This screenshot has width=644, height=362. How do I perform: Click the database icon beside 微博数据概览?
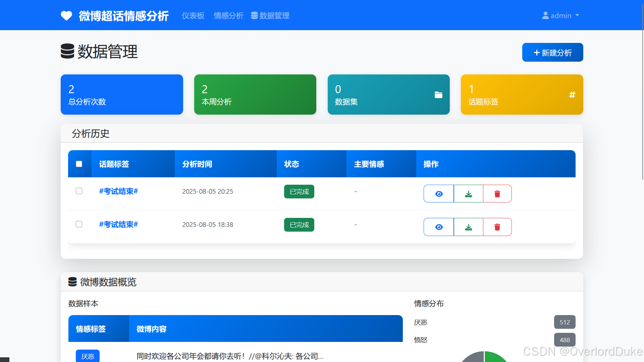(x=72, y=282)
